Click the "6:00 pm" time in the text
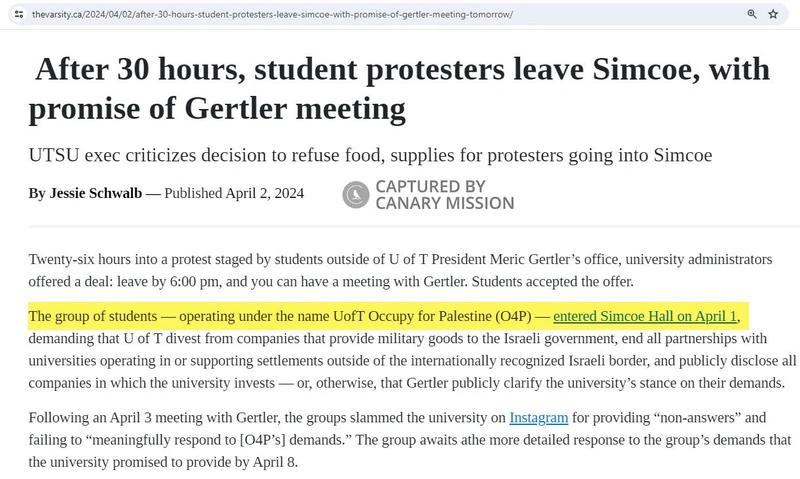The image size is (800, 479). [x=293, y=282]
